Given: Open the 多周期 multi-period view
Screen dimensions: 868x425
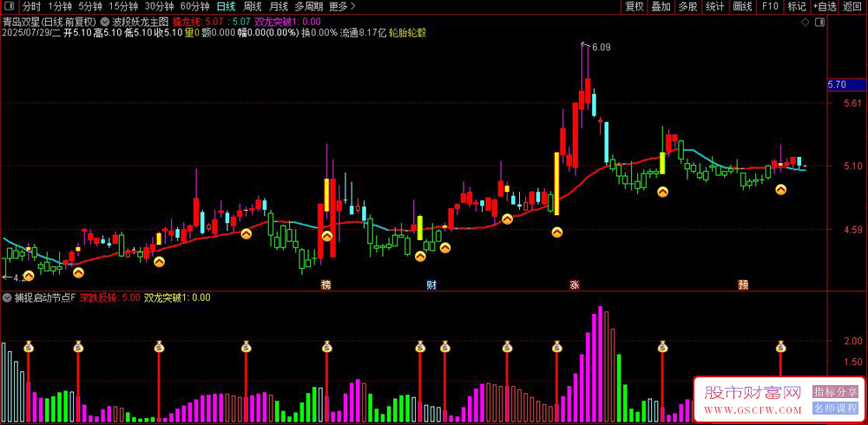Looking at the screenshot, I should (x=308, y=7).
